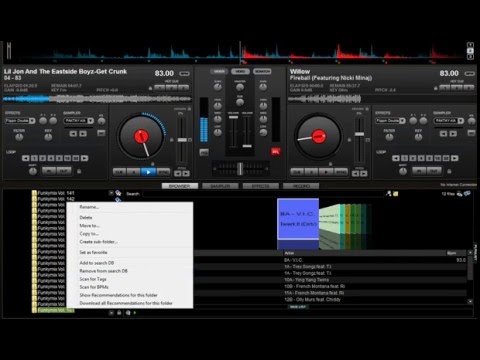
Task: Click the CUE button on left deck
Action: [119, 172]
